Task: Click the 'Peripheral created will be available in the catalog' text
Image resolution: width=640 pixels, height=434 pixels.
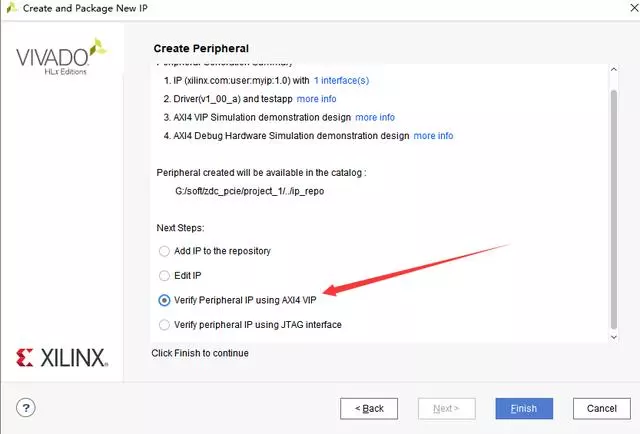Action: coord(261,173)
